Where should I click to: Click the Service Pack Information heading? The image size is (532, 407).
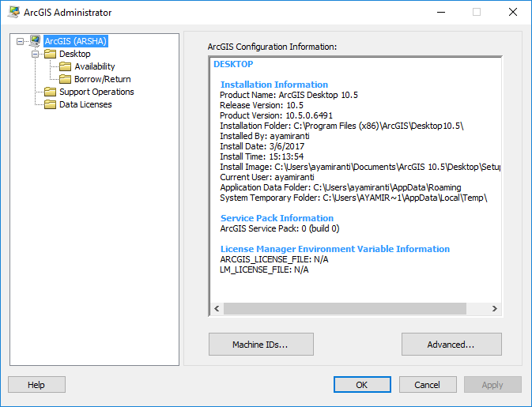277,218
